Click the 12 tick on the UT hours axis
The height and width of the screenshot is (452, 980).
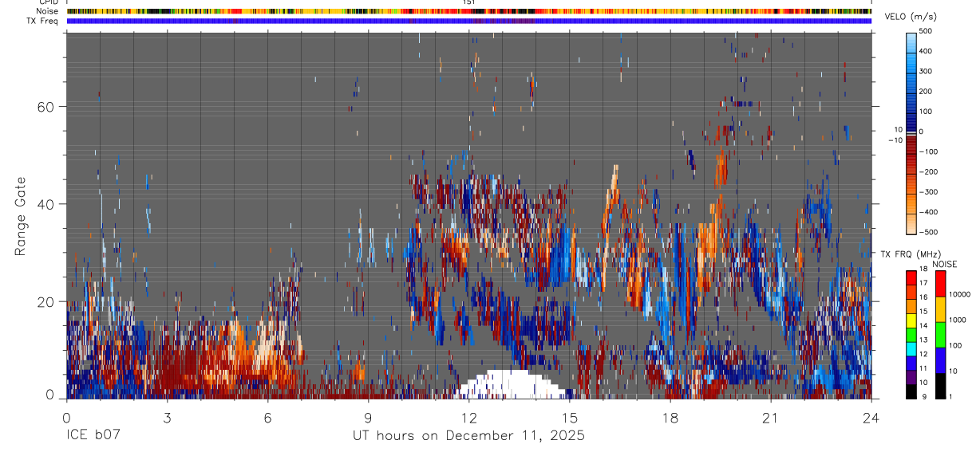click(x=469, y=417)
